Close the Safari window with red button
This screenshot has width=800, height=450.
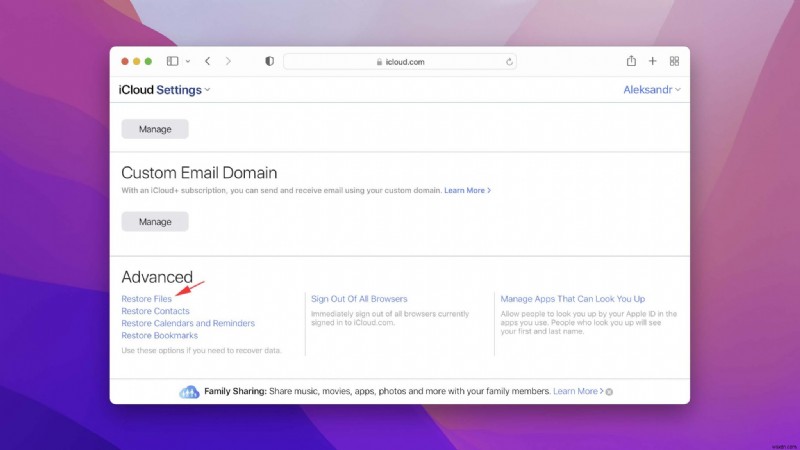[124, 61]
